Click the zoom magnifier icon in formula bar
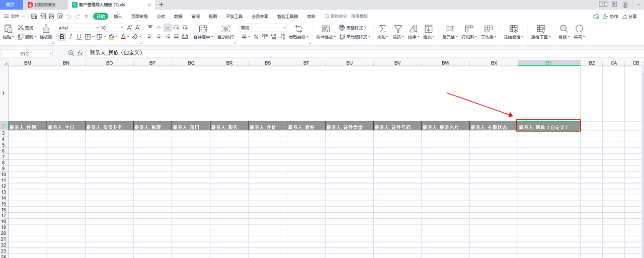The image size is (644, 258). pos(71,53)
